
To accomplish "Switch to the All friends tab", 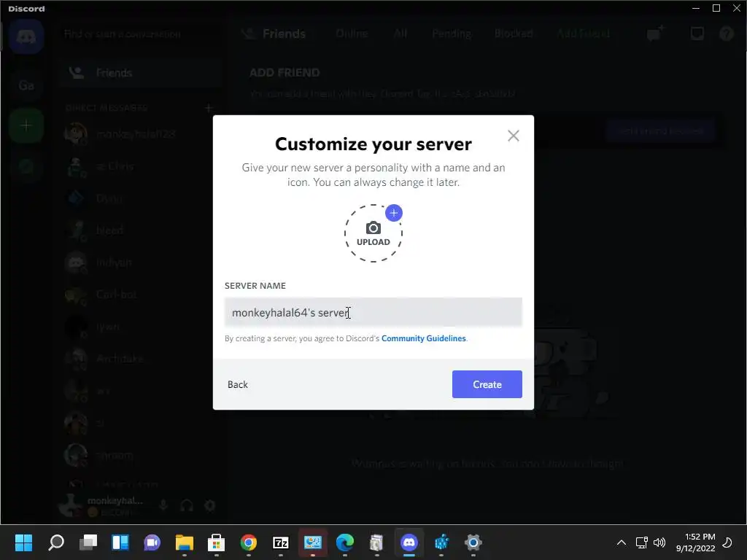I will [x=400, y=34].
